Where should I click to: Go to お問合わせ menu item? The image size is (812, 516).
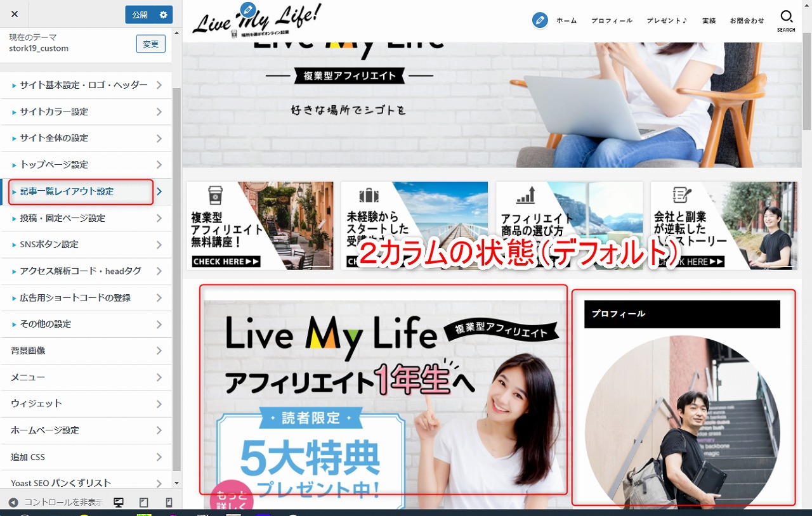[x=747, y=20]
